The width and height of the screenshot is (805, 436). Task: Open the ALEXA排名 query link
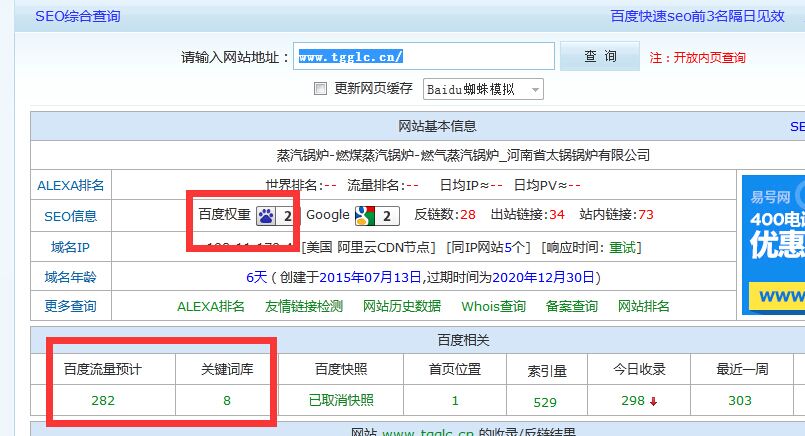click(x=210, y=306)
